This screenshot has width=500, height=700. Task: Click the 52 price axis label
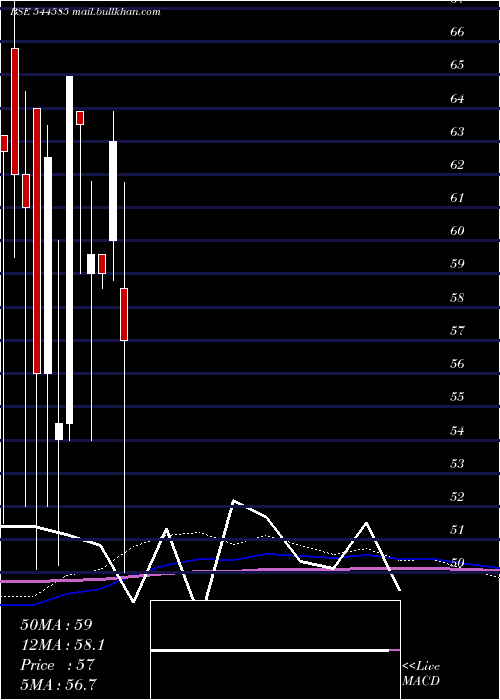click(x=457, y=496)
